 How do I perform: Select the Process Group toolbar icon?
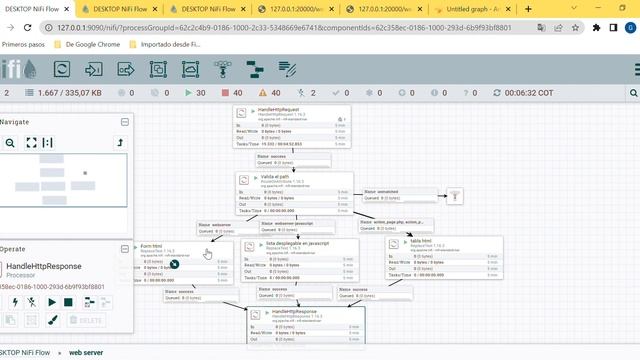[158, 69]
